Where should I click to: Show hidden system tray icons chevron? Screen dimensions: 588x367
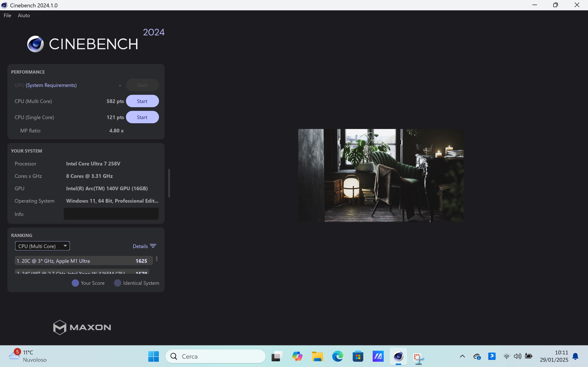(462, 356)
